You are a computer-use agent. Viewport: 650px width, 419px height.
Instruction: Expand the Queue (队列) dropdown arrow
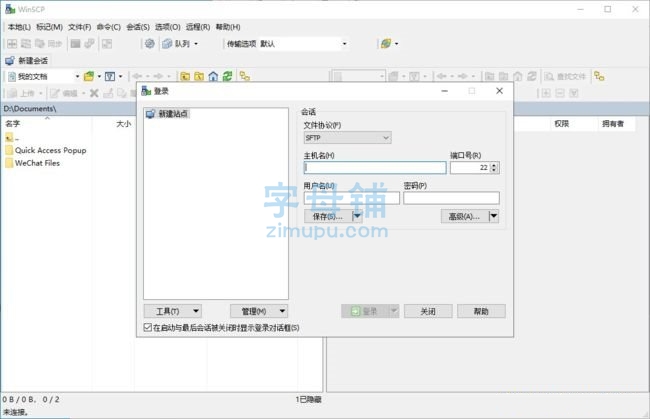pyautogui.click(x=196, y=44)
